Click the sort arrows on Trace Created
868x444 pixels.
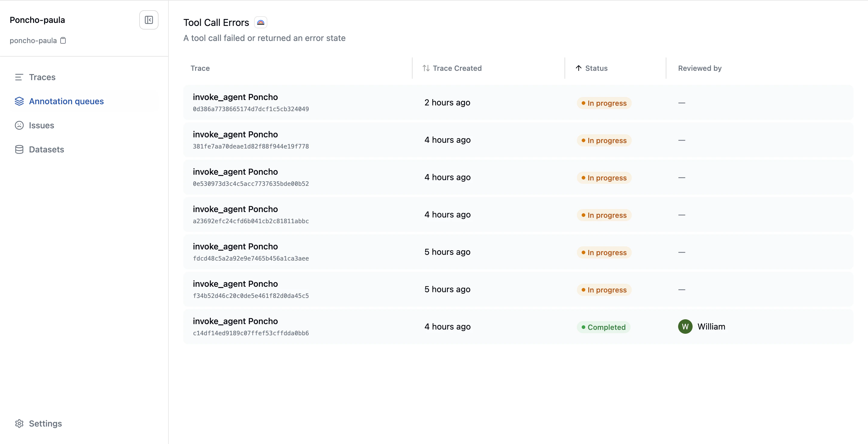coord(426,68)
